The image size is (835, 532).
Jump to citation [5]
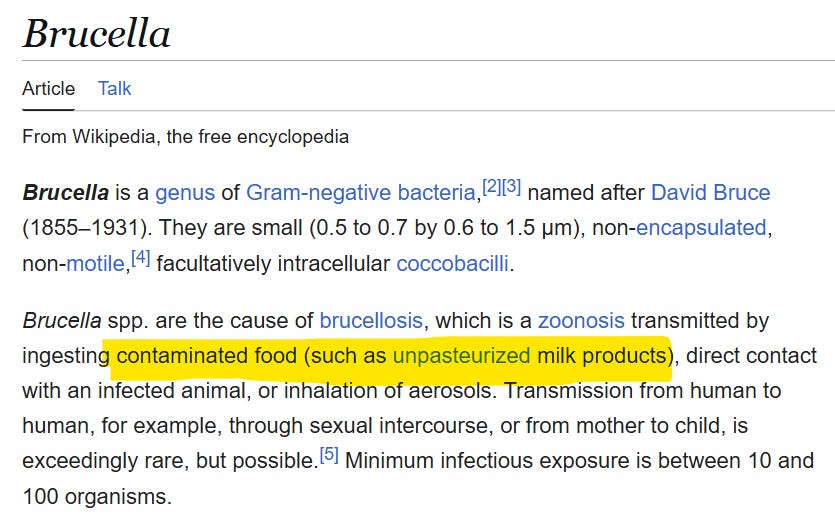point(329,455)
